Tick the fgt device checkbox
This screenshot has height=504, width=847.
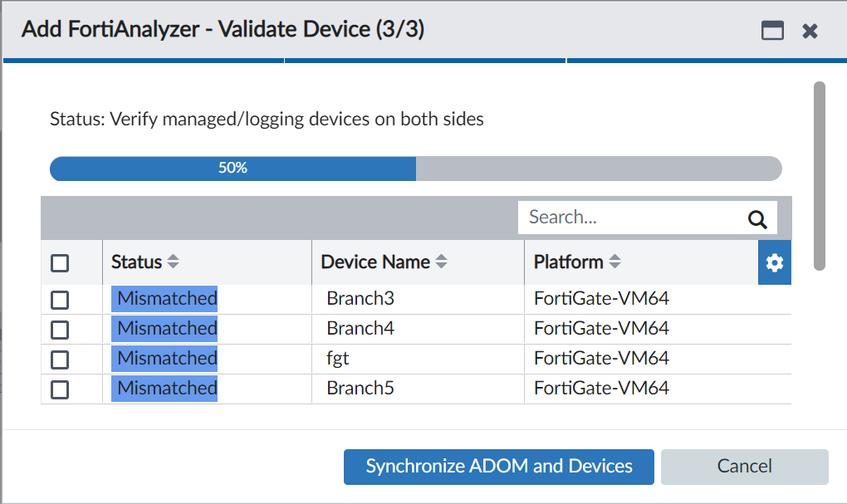60,360
